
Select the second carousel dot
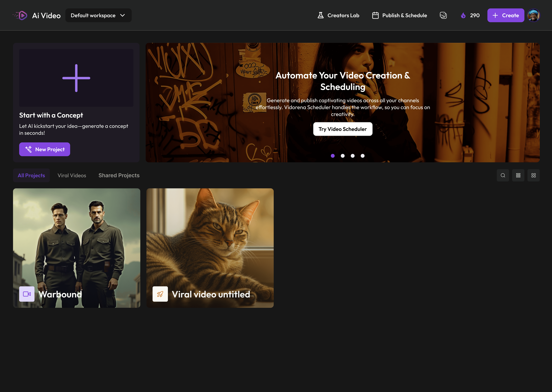coord(343,156)
